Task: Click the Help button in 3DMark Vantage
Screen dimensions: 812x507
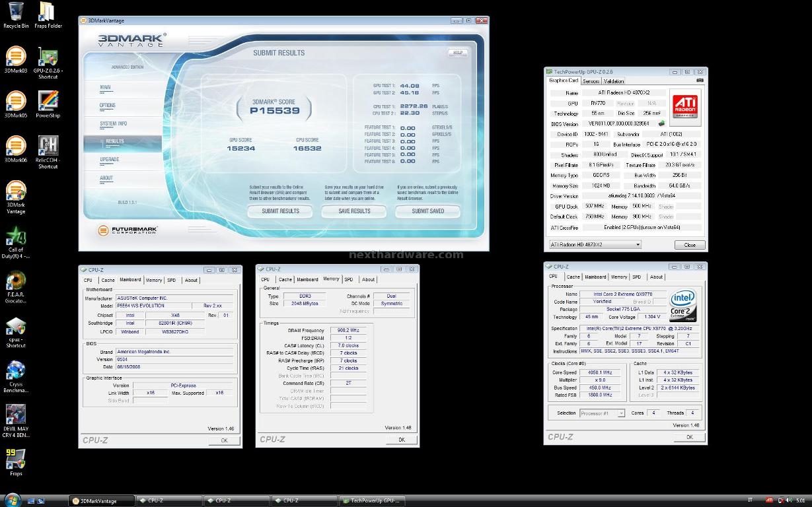Action: point(458,52)
